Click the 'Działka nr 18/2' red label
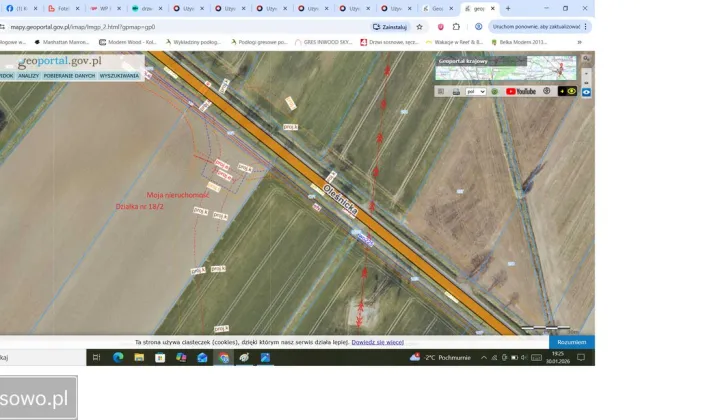The width and height of the screenshot is (720, 420). pos(140,207)
